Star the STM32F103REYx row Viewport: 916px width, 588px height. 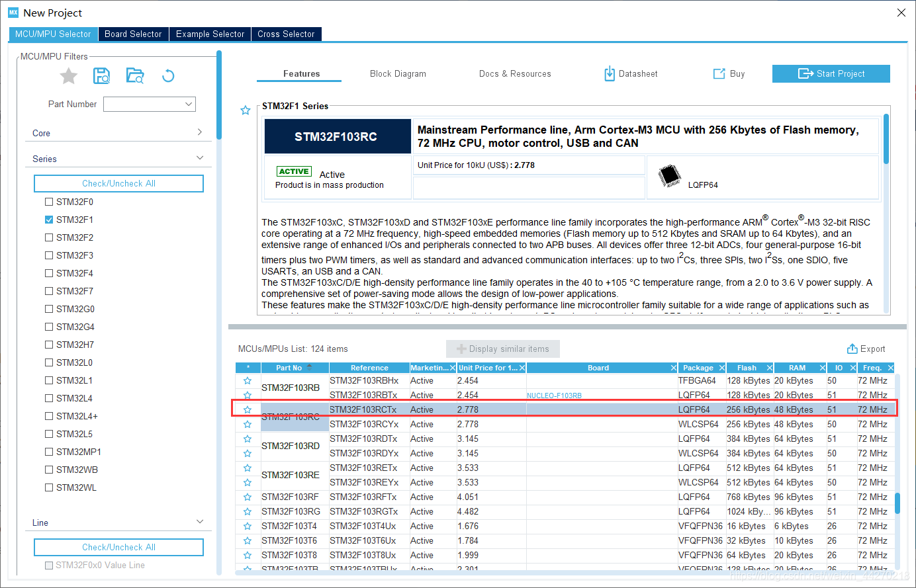248,483
